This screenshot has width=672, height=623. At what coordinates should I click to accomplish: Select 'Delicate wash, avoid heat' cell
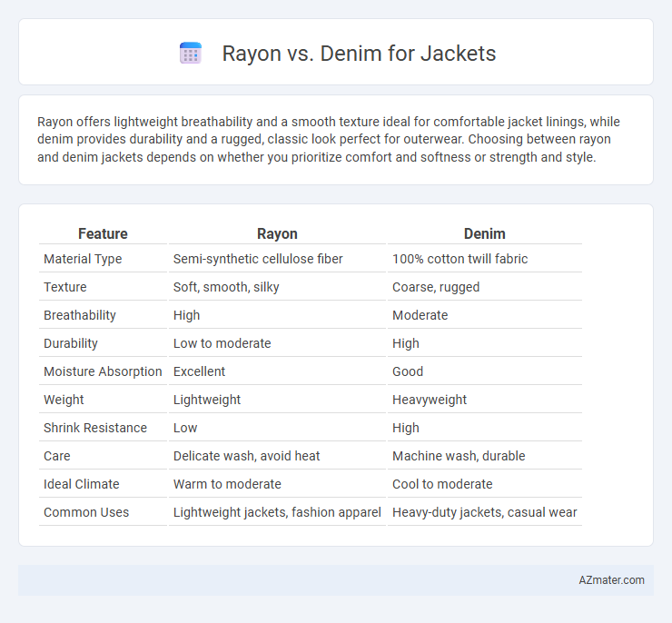click(x=246, y=456)
